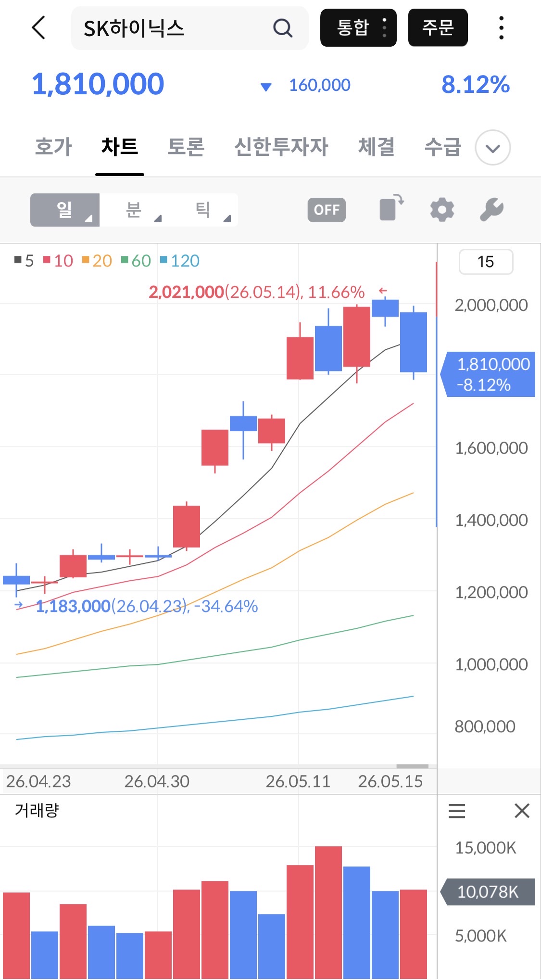Open the 신한투자자 tab
This screenshot has height=980, width=541.
[x=281, y=147]
